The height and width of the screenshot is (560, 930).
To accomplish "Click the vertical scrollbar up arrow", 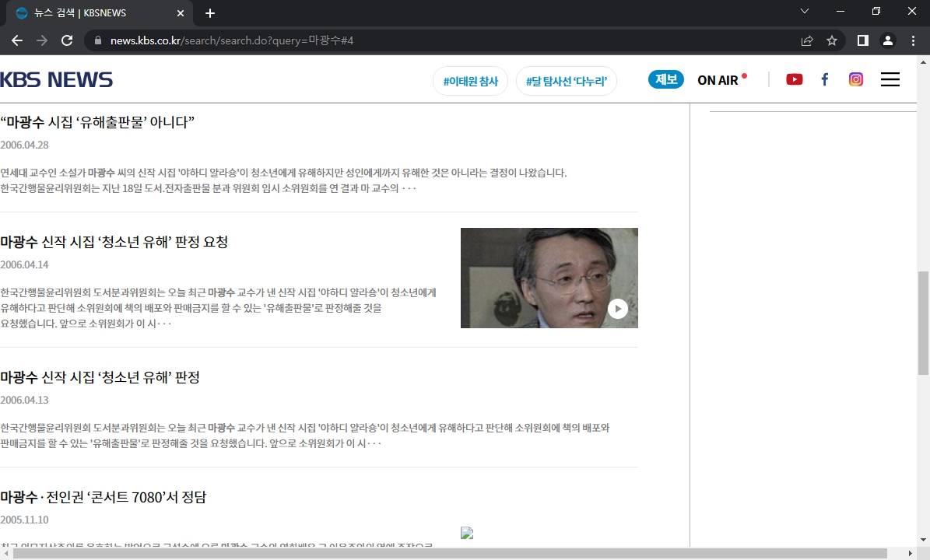I will (x=923, y=61).
